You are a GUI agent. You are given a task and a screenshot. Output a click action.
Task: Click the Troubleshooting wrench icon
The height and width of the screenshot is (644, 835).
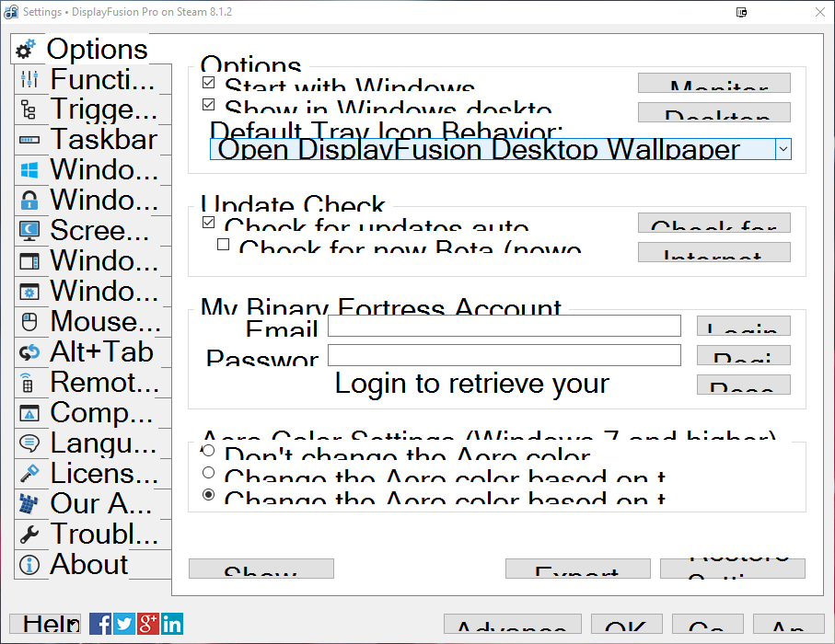(x=29, y=535)
